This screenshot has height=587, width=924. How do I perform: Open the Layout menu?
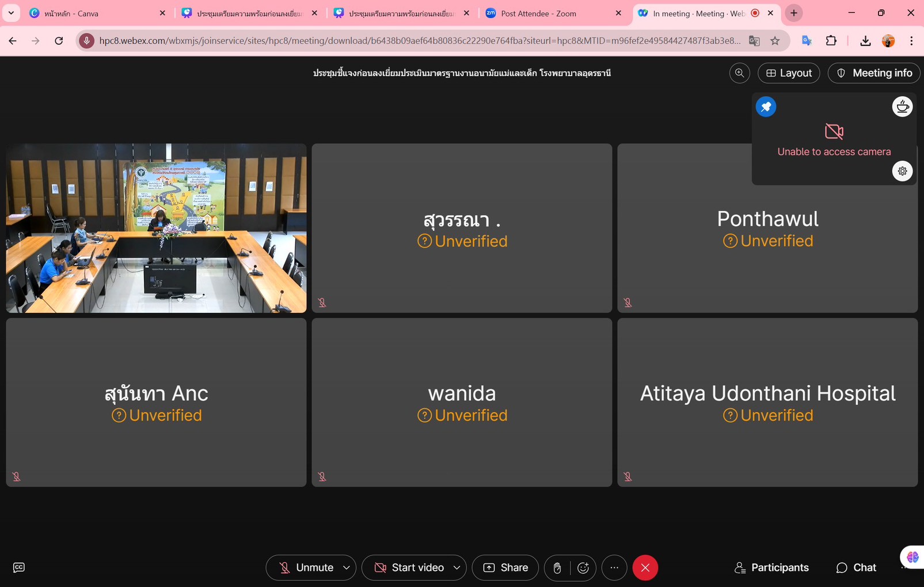click(x=789, y=73)
